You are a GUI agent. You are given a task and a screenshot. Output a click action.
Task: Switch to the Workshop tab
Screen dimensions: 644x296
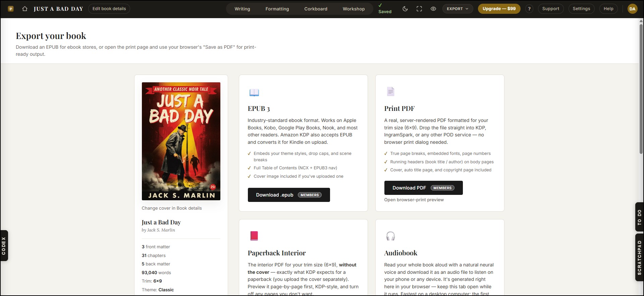(x=354, y=9)
